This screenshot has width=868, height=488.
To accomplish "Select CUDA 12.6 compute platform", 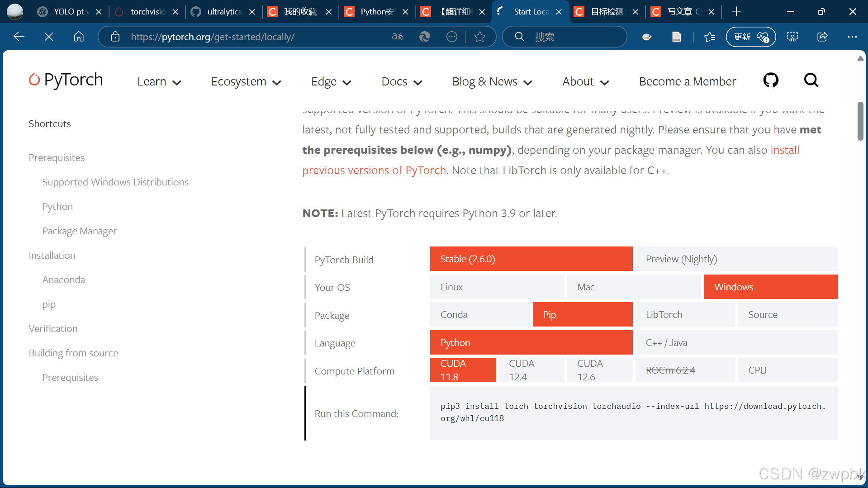I will (600, 370).
